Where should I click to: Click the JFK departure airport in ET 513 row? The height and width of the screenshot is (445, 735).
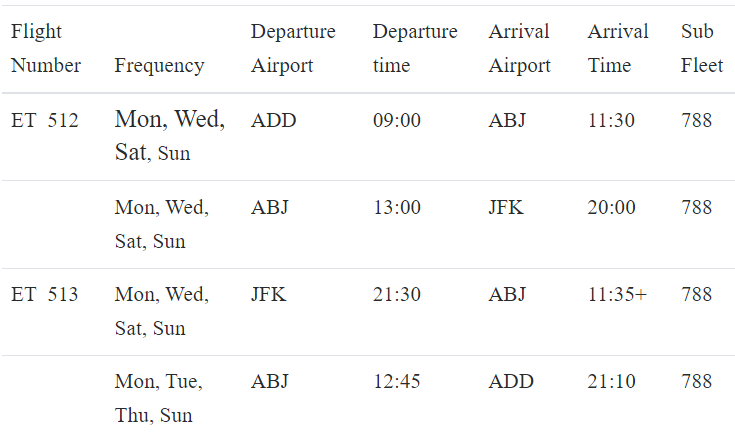tap(268, 294)
